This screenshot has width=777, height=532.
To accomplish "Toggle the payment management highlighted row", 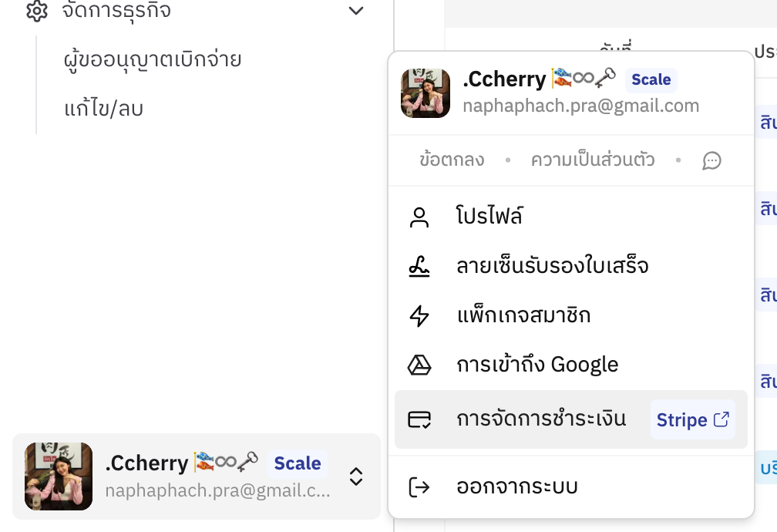I will [x=540, y=419].
